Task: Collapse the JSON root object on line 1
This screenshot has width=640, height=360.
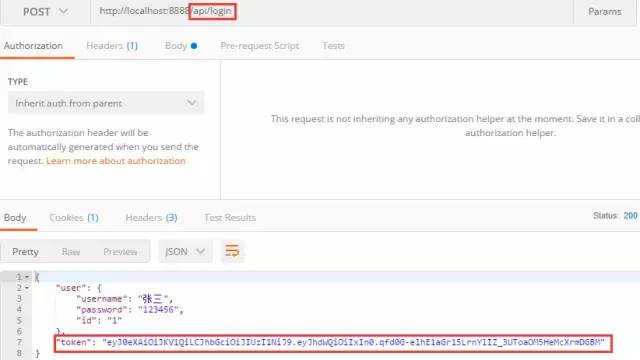Action: (x=27, y=277)
